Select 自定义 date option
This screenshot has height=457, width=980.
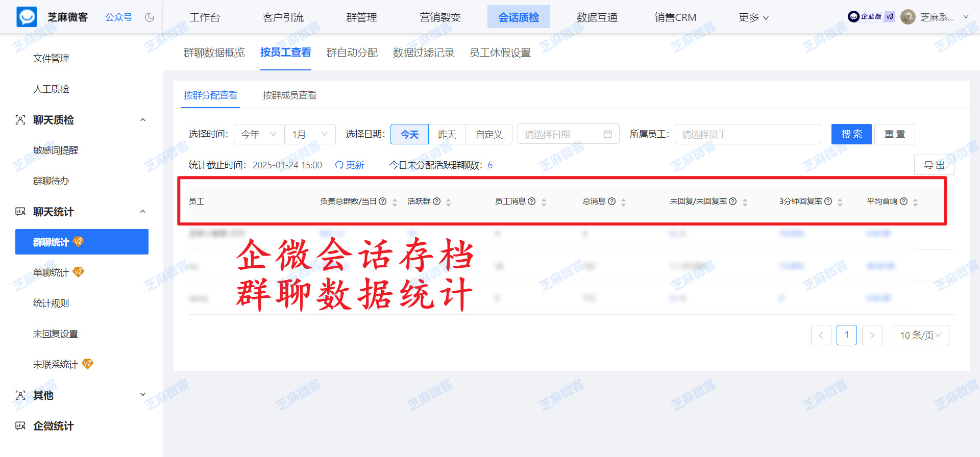(489, 134)
